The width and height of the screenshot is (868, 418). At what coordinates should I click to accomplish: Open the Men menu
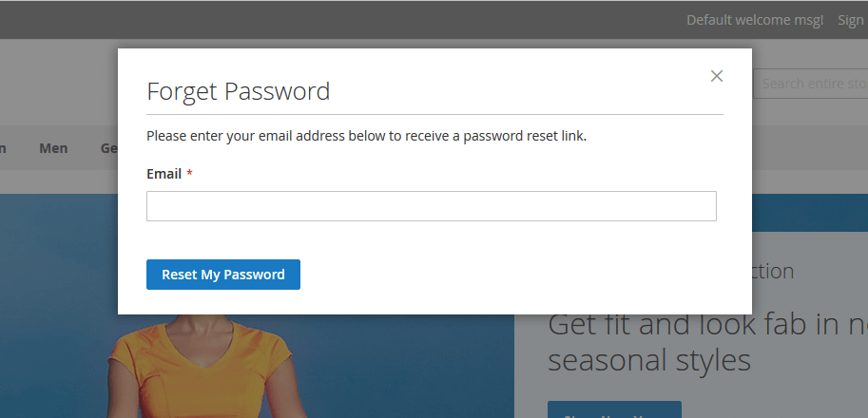click(x=53, y=148)
